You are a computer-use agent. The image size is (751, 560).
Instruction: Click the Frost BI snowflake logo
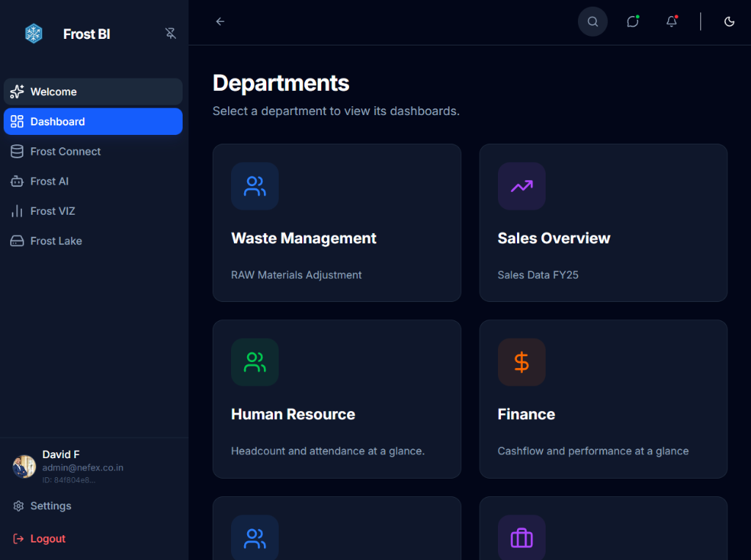pyautogui.click(x=33, y=33)
